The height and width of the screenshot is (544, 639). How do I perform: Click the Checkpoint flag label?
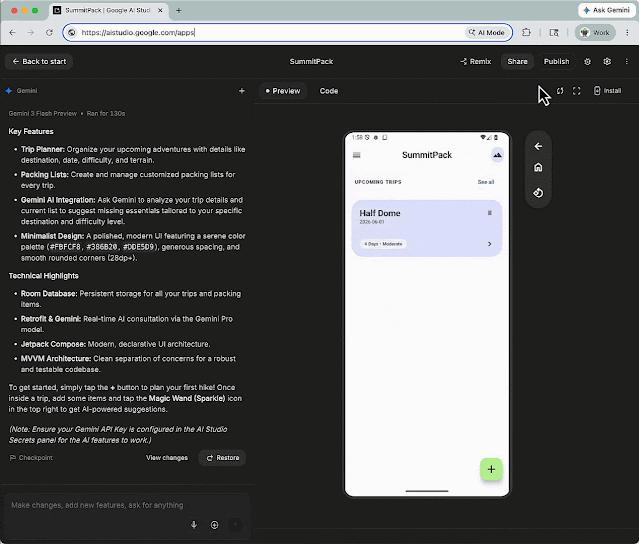[31, 458]
